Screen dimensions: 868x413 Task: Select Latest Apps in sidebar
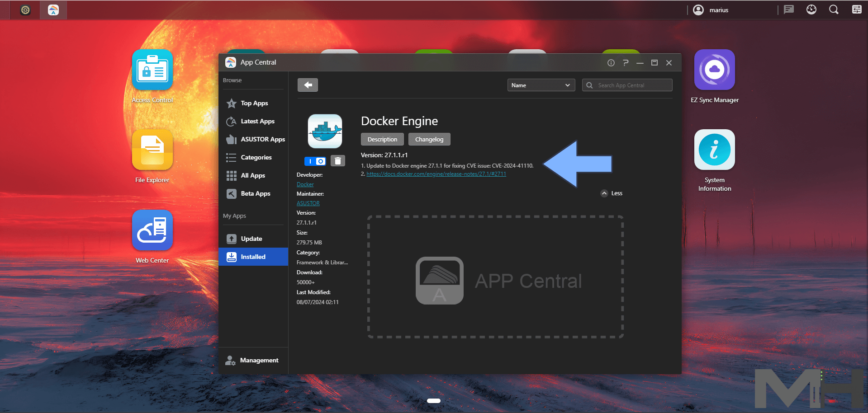click(253, 121)
